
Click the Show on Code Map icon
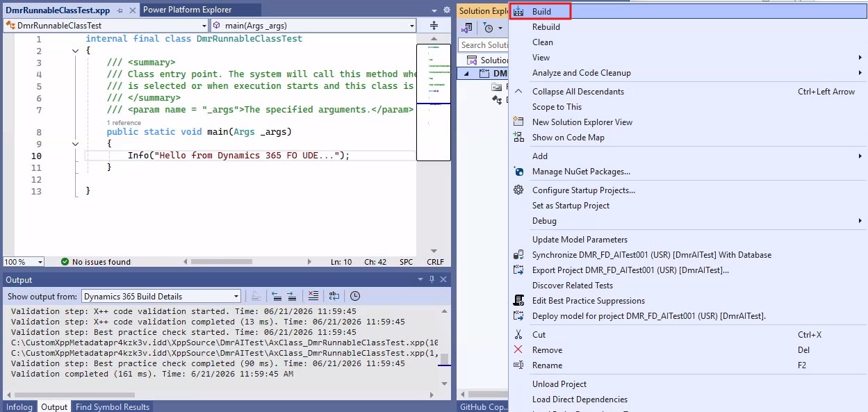coord(518,137)
